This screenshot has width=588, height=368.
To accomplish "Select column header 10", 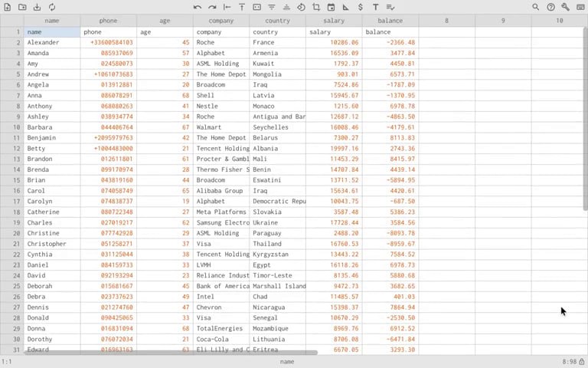I will point(560,21).
